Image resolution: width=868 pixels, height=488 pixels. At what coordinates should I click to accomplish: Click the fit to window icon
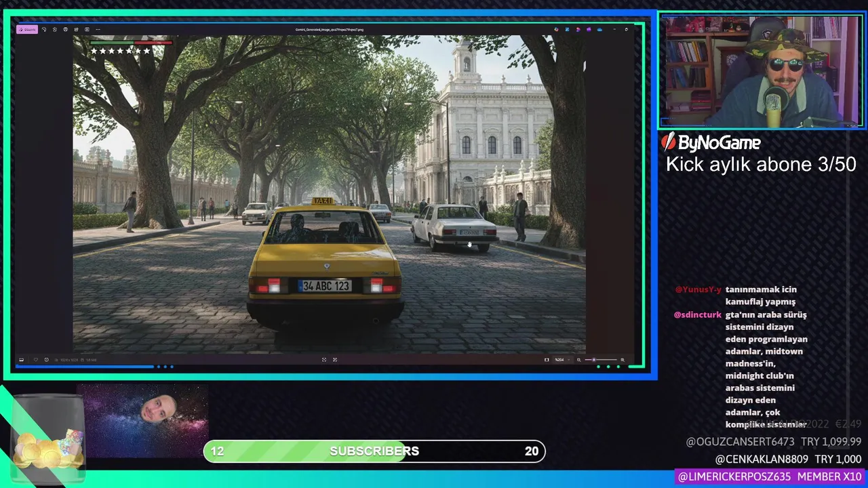point(324,360)
